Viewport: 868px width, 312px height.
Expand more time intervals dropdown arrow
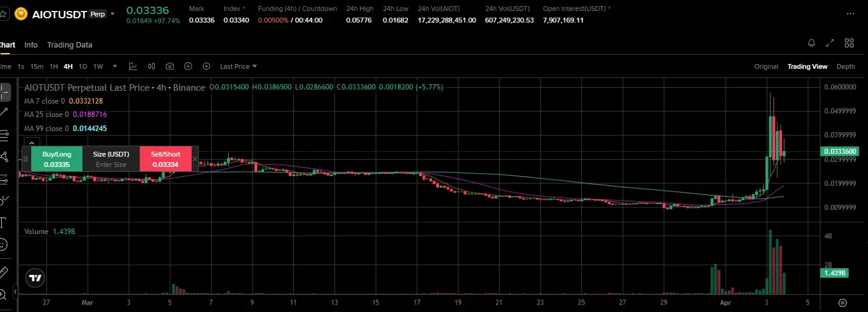tap(115, 66)
